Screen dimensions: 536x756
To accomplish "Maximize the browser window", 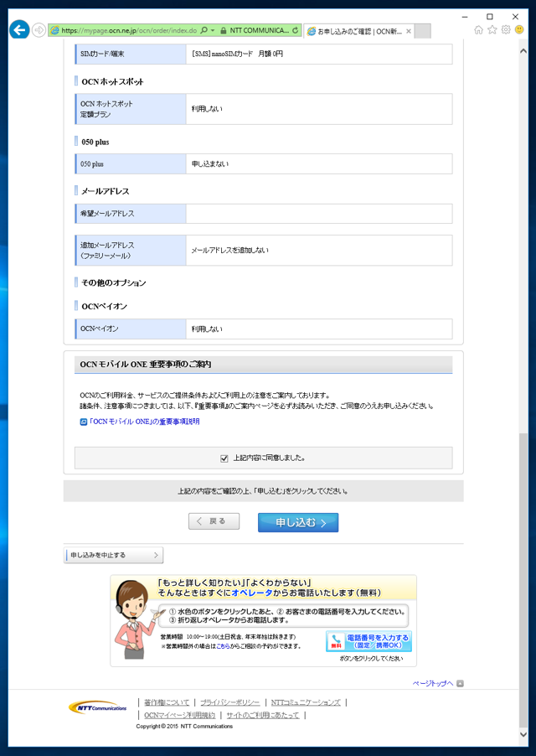I will [x=490, y=17].
